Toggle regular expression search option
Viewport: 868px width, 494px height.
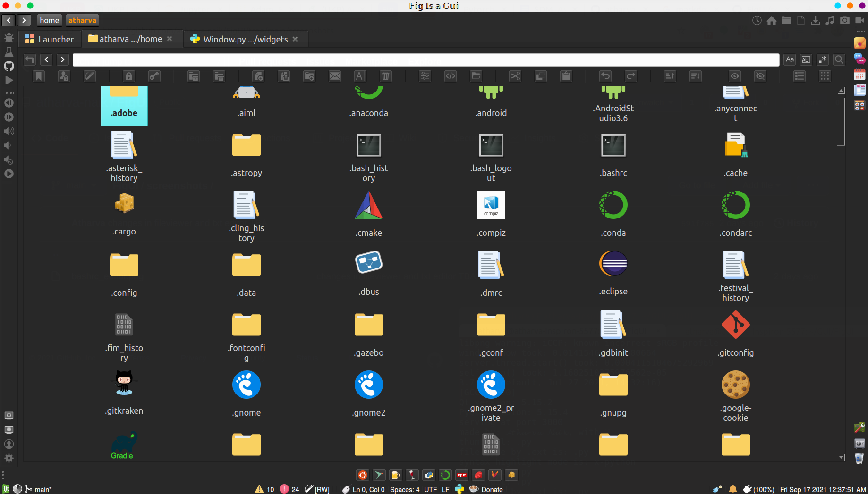(823, 59)
